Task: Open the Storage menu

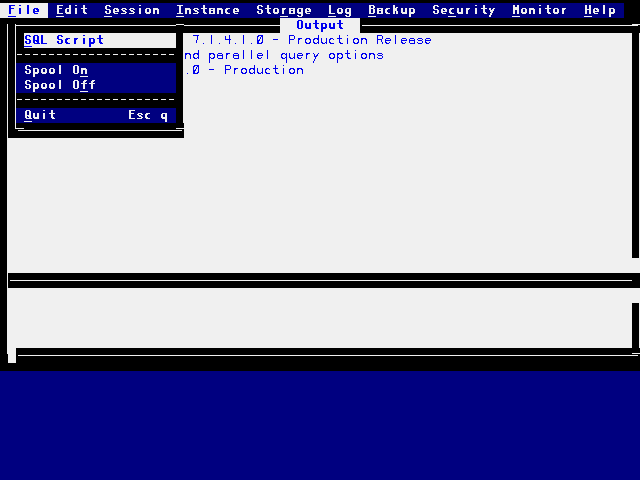Action: pyautogui.click(x=284, y=10)
